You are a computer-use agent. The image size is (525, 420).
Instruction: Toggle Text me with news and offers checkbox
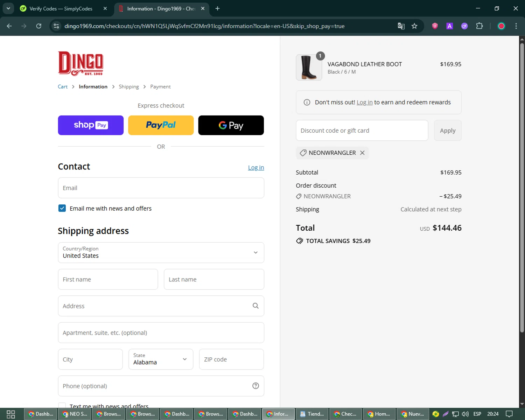[62, 406]
